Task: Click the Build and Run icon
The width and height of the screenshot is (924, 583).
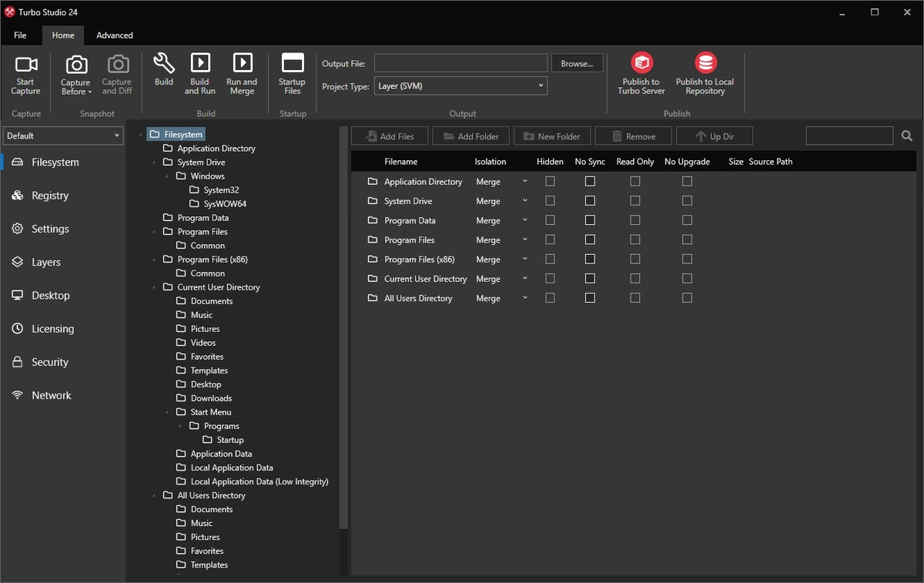Action: coord(200,63)
